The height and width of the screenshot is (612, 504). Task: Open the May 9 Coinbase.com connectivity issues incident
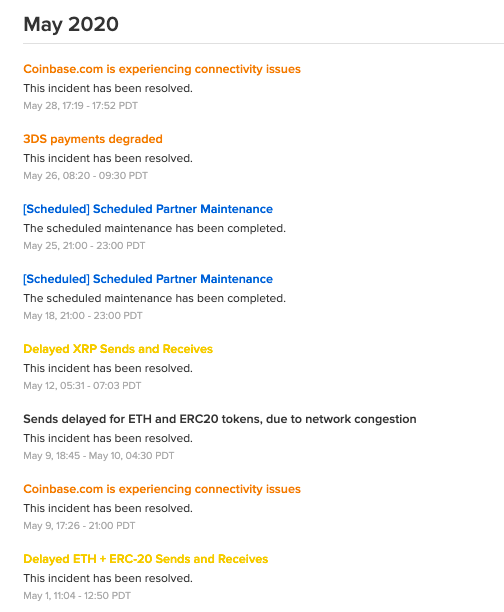pyautogui.click(x=162, y=489)
